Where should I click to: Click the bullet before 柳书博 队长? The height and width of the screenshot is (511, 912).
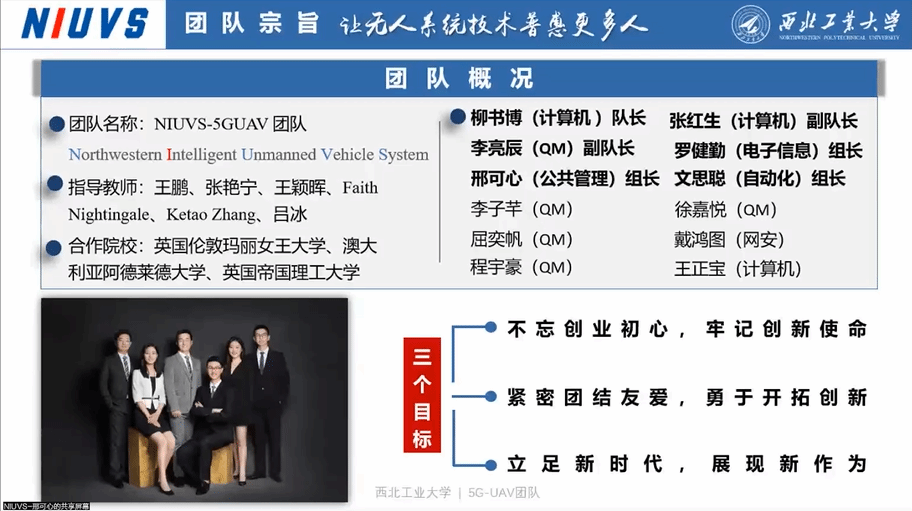coord(458,116)
